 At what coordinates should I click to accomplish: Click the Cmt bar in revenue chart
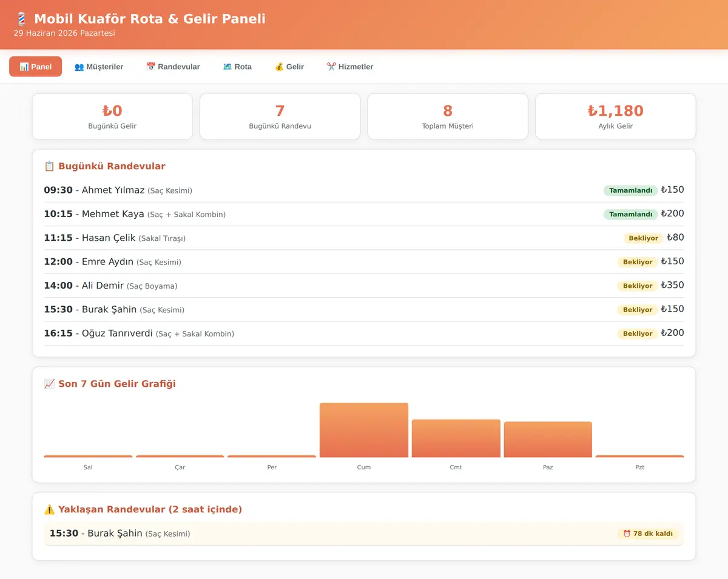(456, 438)
